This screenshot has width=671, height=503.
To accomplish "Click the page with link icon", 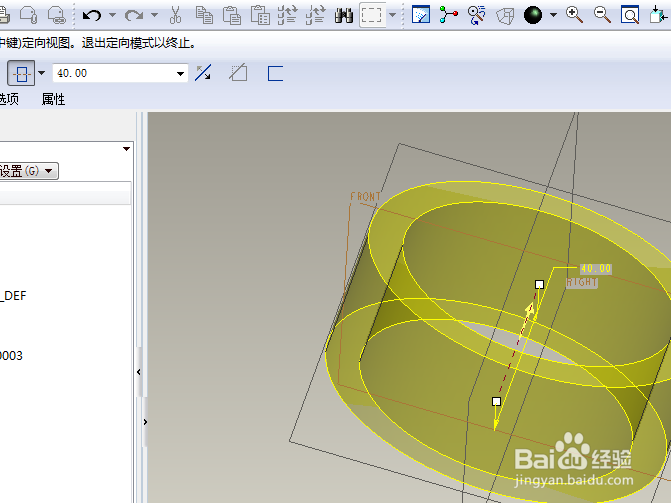I will click(x=56, y=15).
